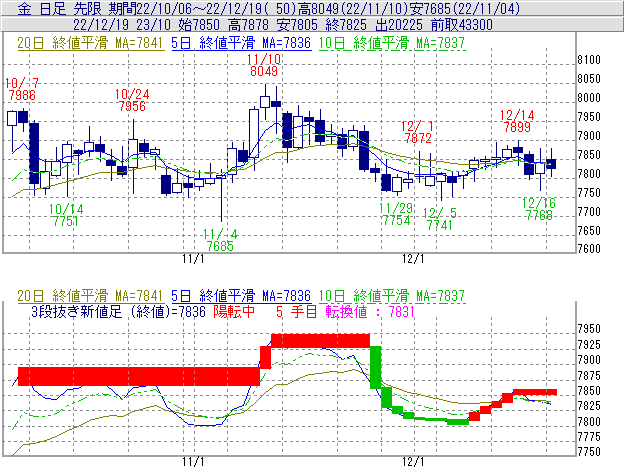Click the 7950 lower chart axis label

(x=589, y=329)
